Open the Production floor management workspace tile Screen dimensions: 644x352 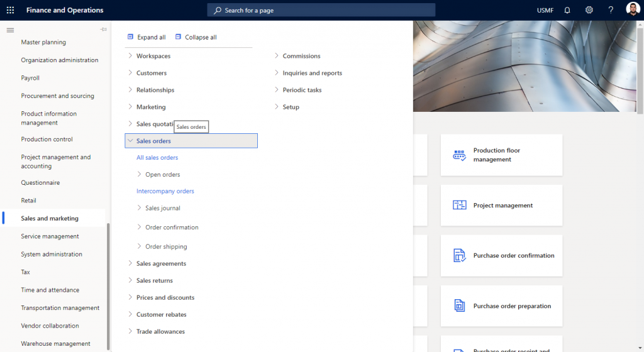(x=501, y=155)
